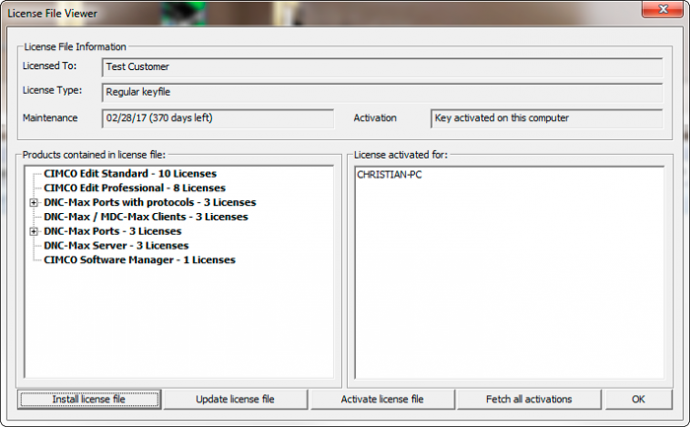Click the License Type field Regular keyfile

(382, 92)
